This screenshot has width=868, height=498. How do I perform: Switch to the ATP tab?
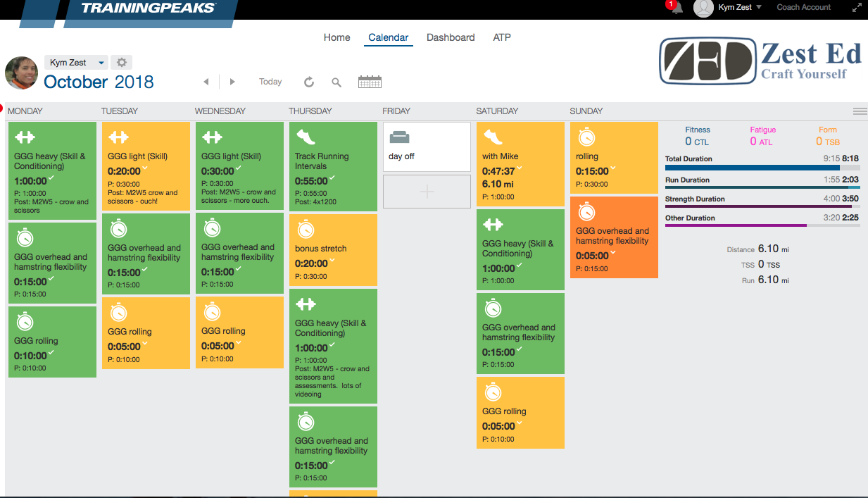coord(502,37)
